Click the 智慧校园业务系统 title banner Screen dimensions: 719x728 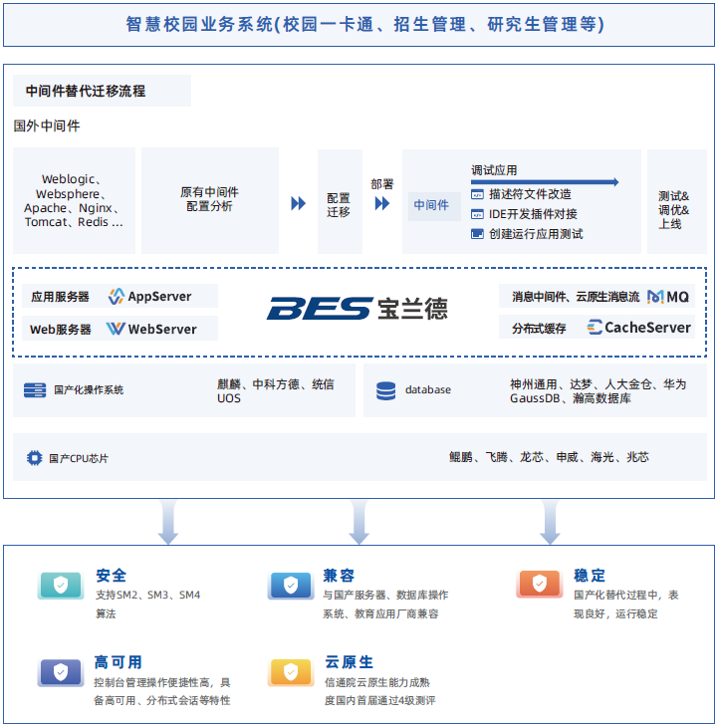click(x=359, y=25)
